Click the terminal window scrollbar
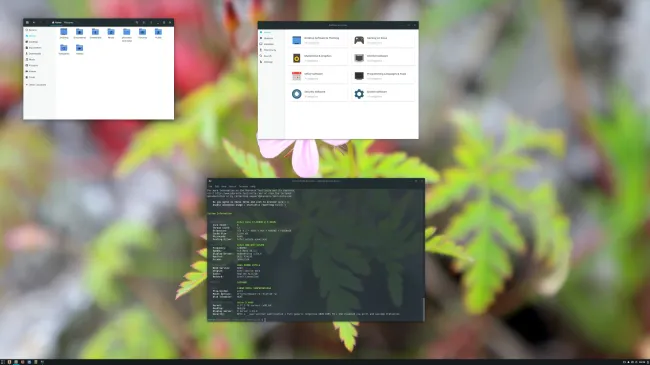Screen dimensions: 650x365 (x=423, y=309)
